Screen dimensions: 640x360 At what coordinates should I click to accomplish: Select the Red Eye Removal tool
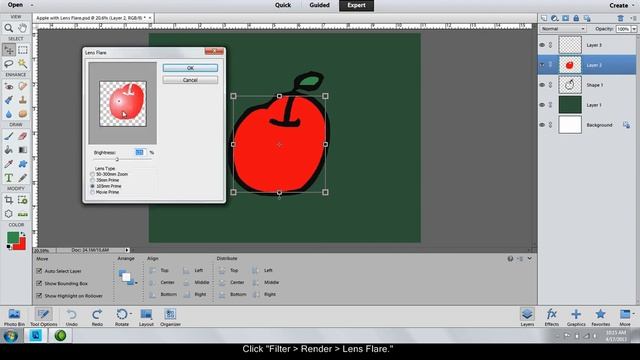point(9,86)
